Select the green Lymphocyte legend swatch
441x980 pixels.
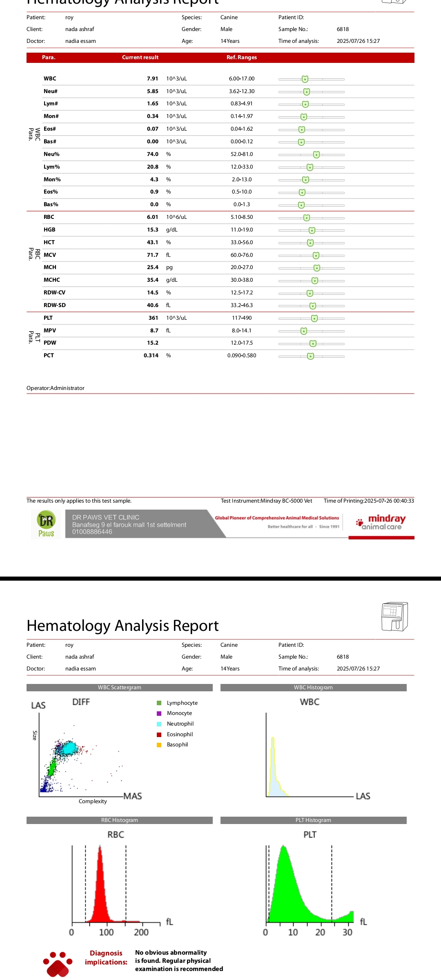(159, 703)
